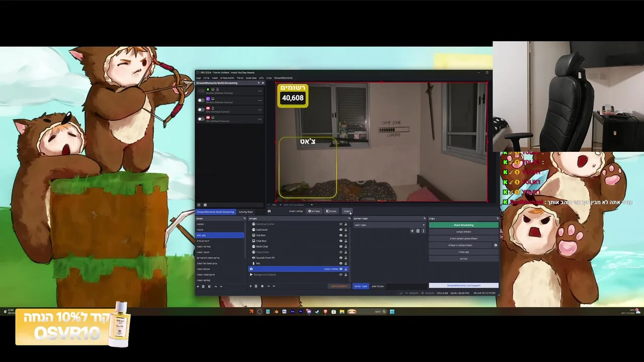Add a new scene with plus icon
The height and width of the screenshot is (362, 644).
click(198, 286)
